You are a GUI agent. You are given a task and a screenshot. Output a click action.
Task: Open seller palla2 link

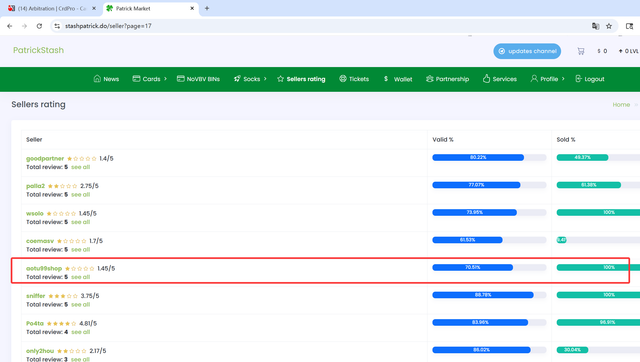[36, 186]
